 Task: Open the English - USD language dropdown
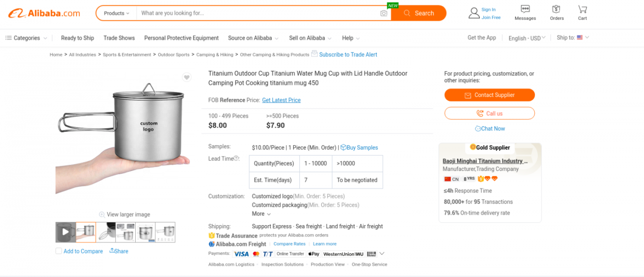click(527, 38)
